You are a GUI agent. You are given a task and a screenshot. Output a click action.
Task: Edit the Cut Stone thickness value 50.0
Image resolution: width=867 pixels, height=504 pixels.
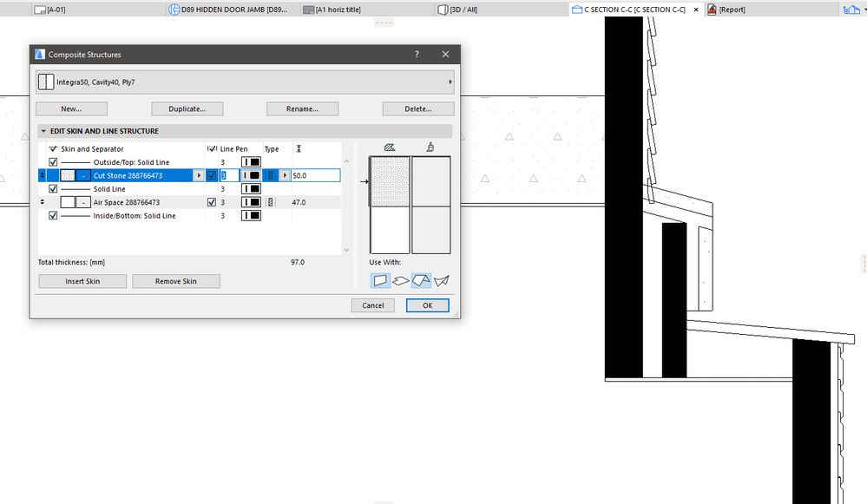click(x=317, y=174)
